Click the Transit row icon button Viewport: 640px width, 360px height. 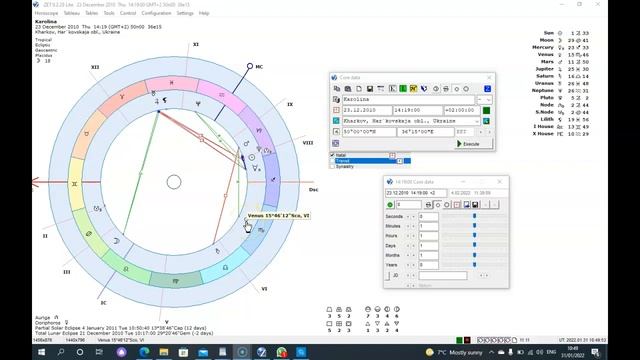click(x=400, y=161)
